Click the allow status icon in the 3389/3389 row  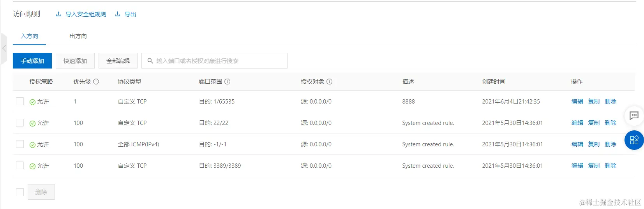tap(32, 166)
